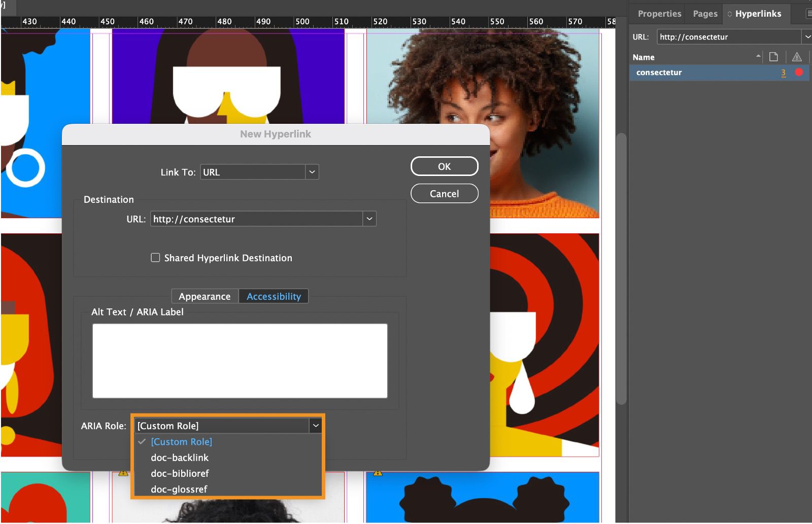This screenshot has width=812, height=524.
Task: Click the yellow warning badge below the dialog
Action: (x=123, y=472)
